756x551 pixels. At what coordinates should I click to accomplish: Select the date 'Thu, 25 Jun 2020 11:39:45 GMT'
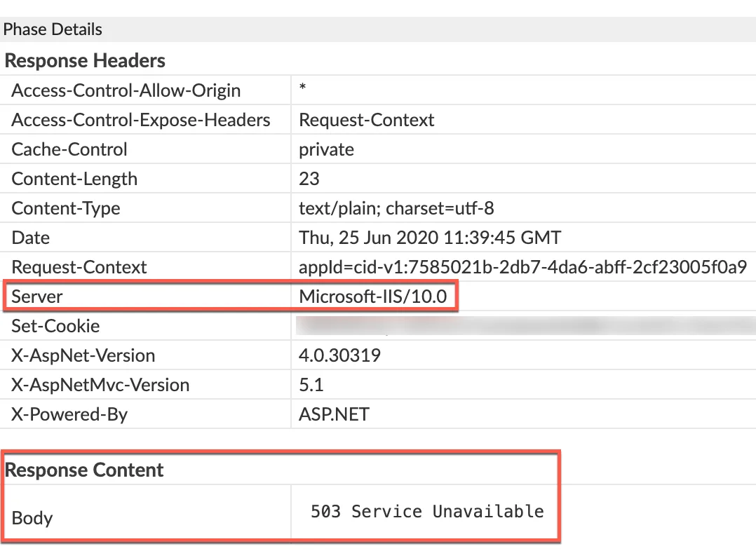(430, 238)
